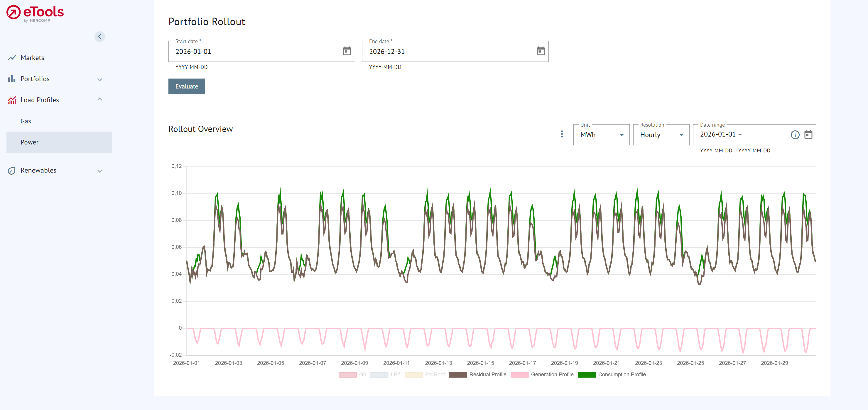Select the Power menu item

(x=30, y=142)
